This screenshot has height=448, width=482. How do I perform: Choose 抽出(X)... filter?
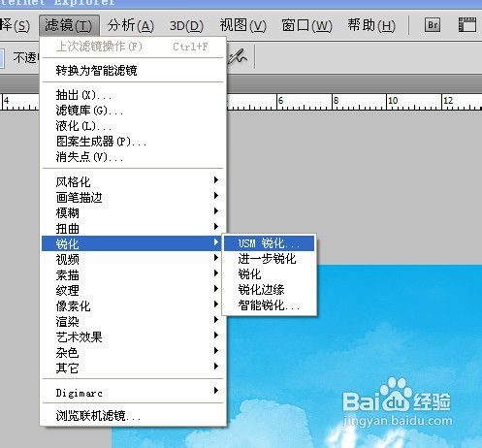coord(133,95)
